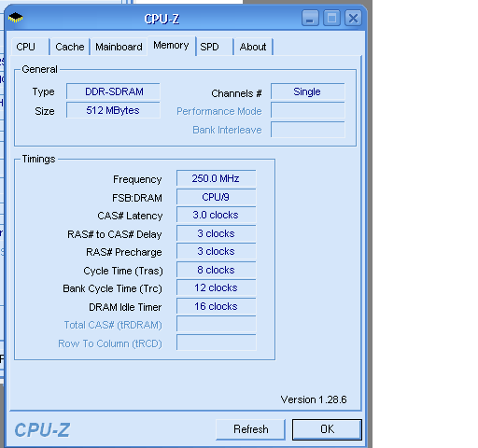
Task: Click the Single channels field
Action: 307,91
